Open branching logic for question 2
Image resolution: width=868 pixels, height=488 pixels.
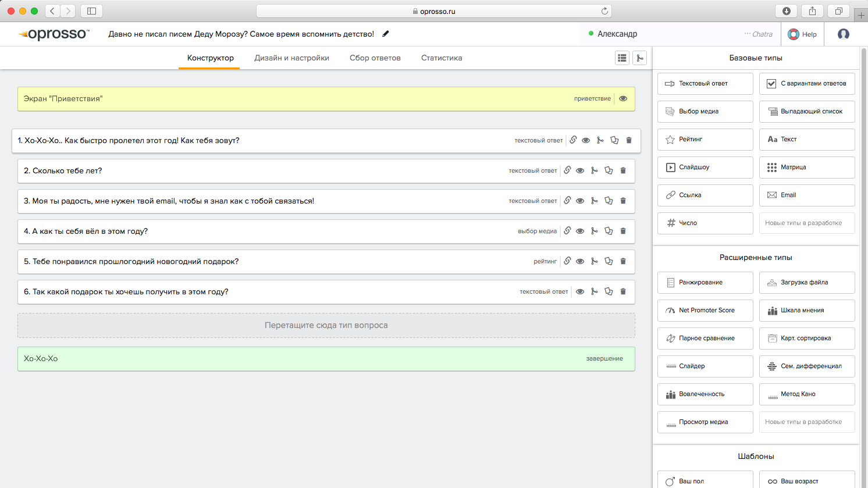(x=594, y=170)
